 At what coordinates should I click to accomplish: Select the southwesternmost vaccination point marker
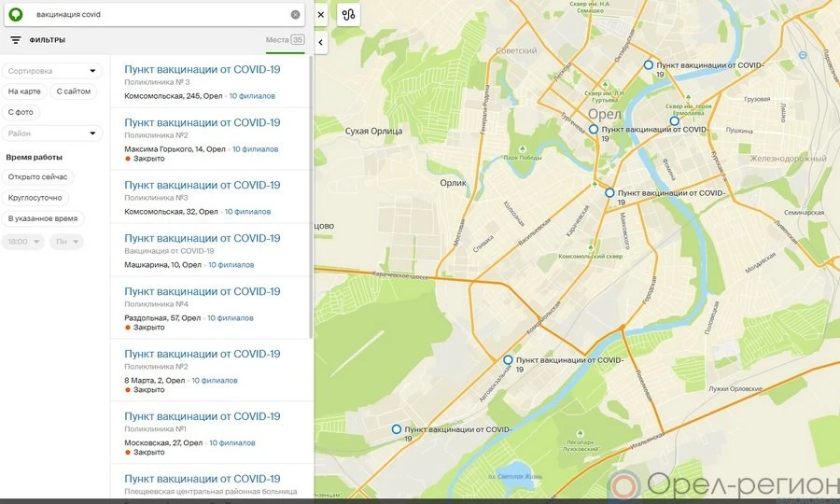tap(397, 429)
